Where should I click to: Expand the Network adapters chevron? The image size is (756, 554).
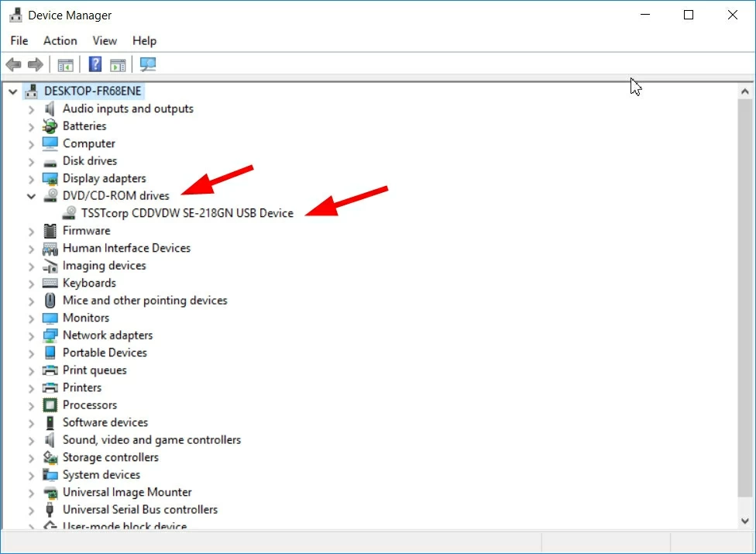pos(31,336)
